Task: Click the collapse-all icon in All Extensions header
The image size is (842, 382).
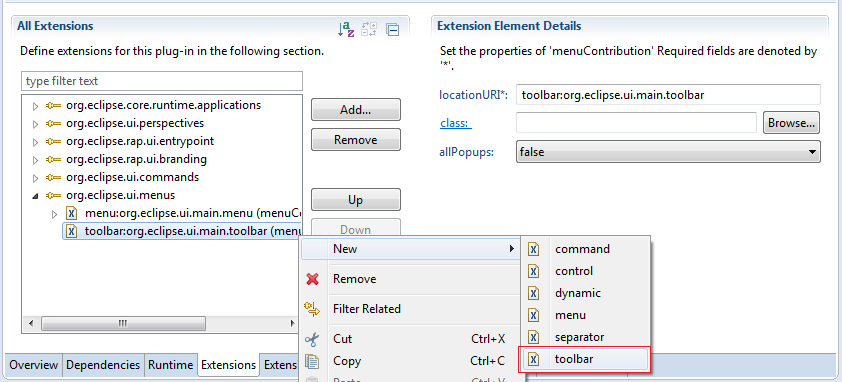Action: (393, 30)
